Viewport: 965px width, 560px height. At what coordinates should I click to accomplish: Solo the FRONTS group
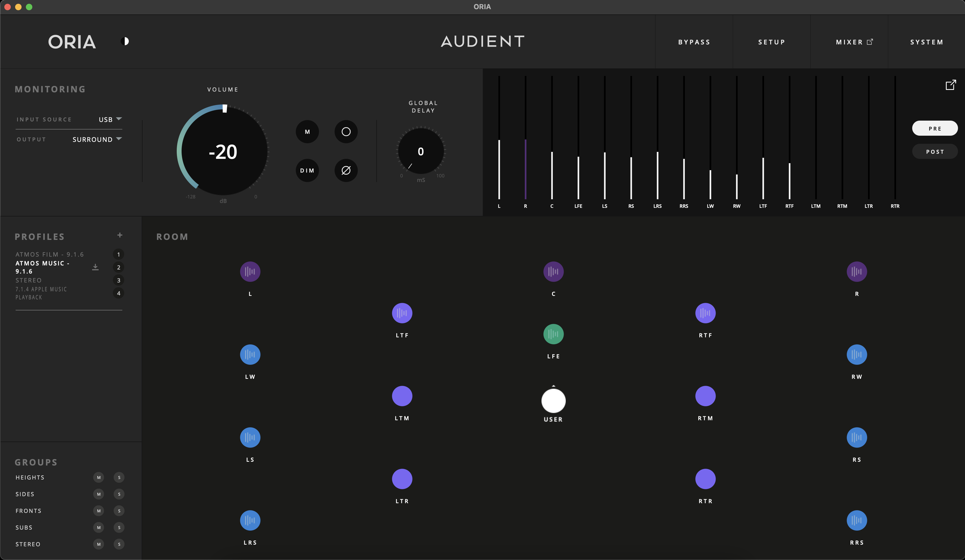coord(119,511)
